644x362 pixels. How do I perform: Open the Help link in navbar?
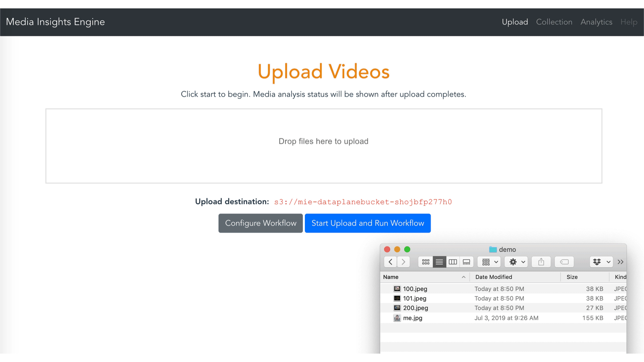[629, 22]
